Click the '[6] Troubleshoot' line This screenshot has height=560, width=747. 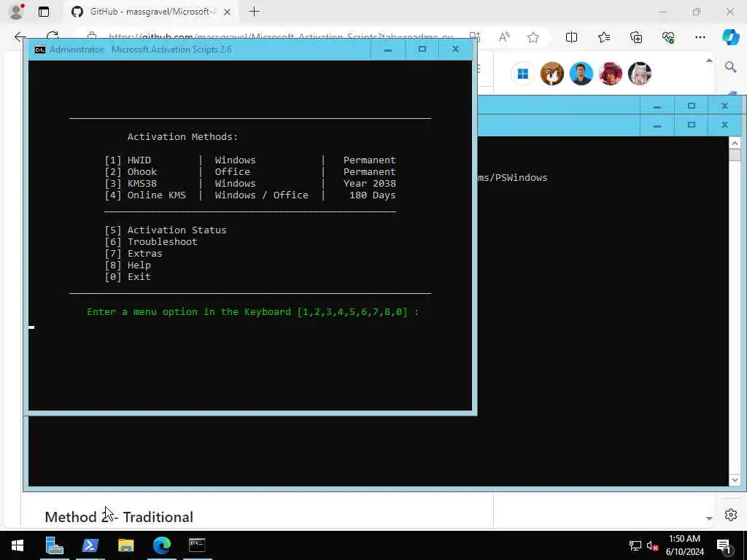(150, 242)
